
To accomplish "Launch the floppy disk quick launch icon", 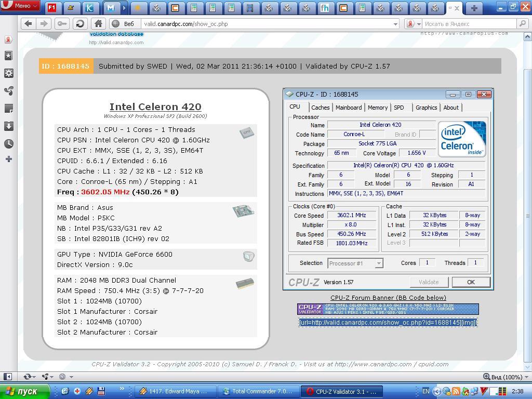I will [x=101, y=391].
